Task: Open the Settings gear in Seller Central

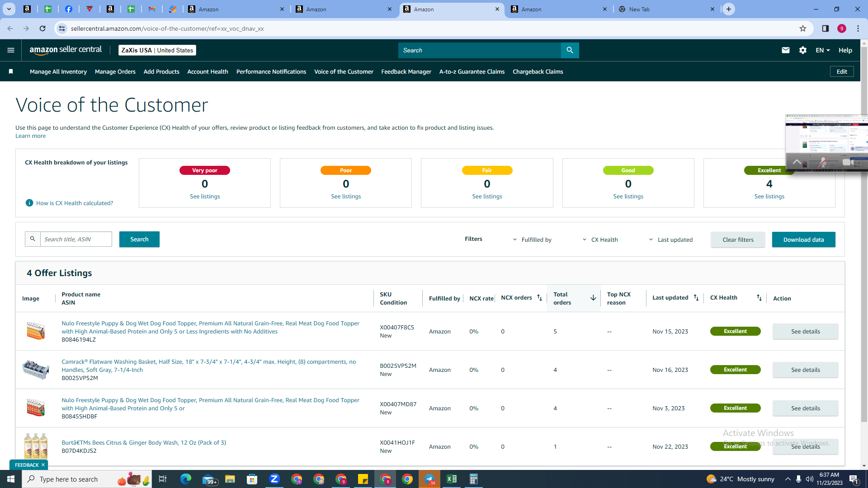Action: coord(803,50)
